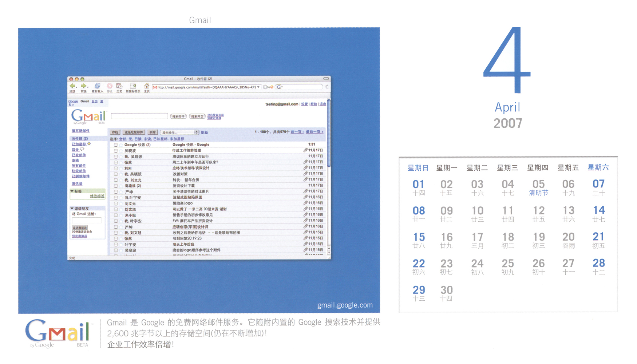Click the New Tab (新建标签页) icon
The width and height of the screenshot is (637, 364).
pyautogui.click(x=133, y=86)
